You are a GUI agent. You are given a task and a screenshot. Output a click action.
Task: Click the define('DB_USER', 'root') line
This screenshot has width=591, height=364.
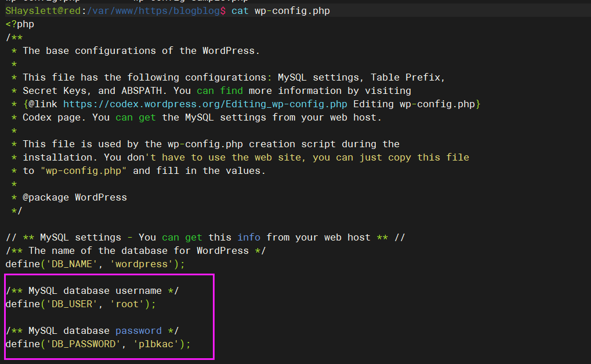(81, 304)
